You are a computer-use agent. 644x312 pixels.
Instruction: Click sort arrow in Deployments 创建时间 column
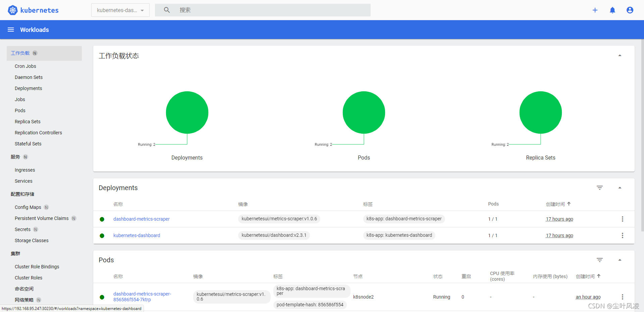(569, 204)
